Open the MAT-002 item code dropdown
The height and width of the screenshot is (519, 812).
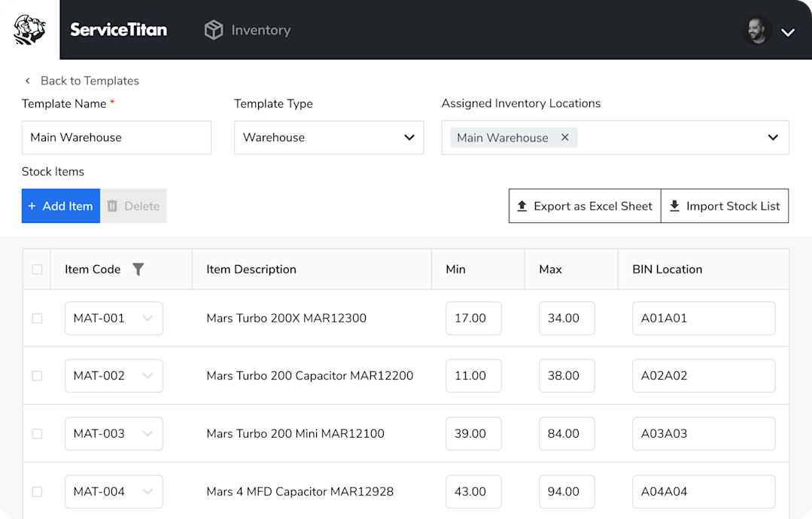point(114,376)
